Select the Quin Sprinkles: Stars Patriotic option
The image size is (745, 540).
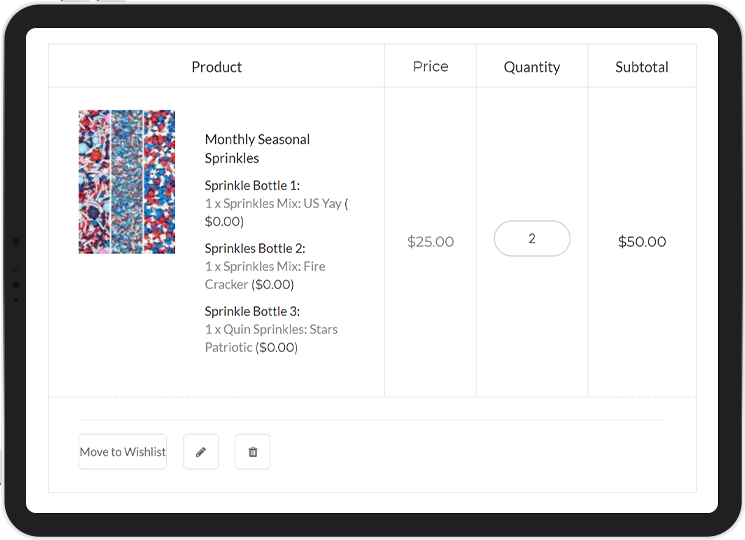(x=271, y=338)
